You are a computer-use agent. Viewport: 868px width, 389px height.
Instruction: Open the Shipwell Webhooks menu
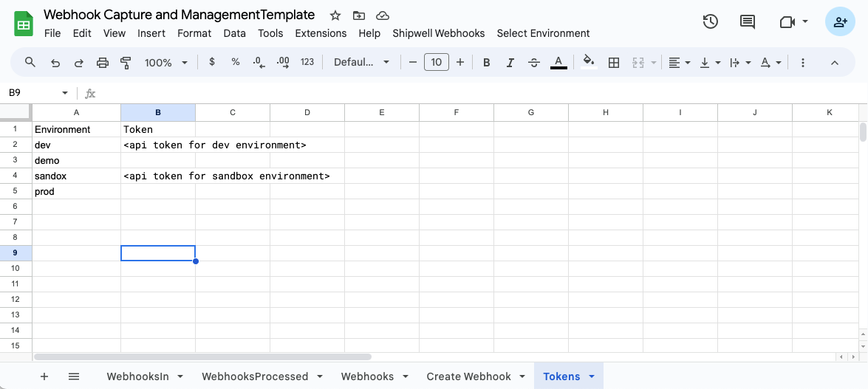(438, 33)
